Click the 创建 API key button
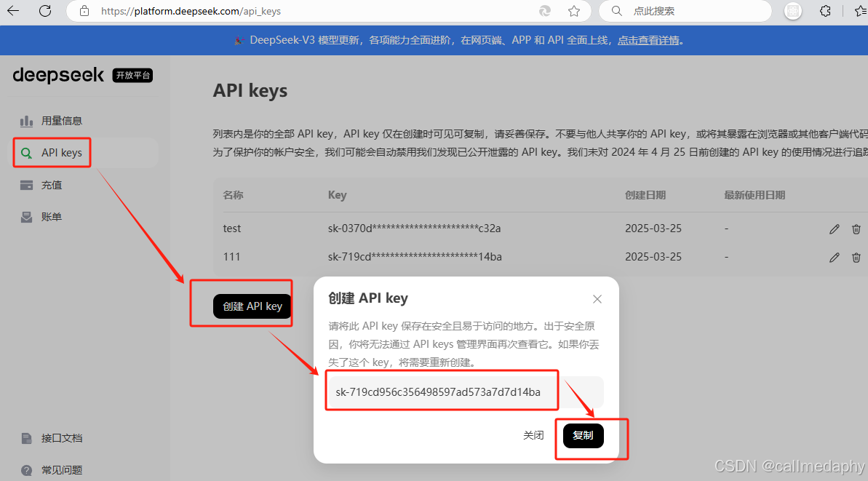 pos(252,306)
